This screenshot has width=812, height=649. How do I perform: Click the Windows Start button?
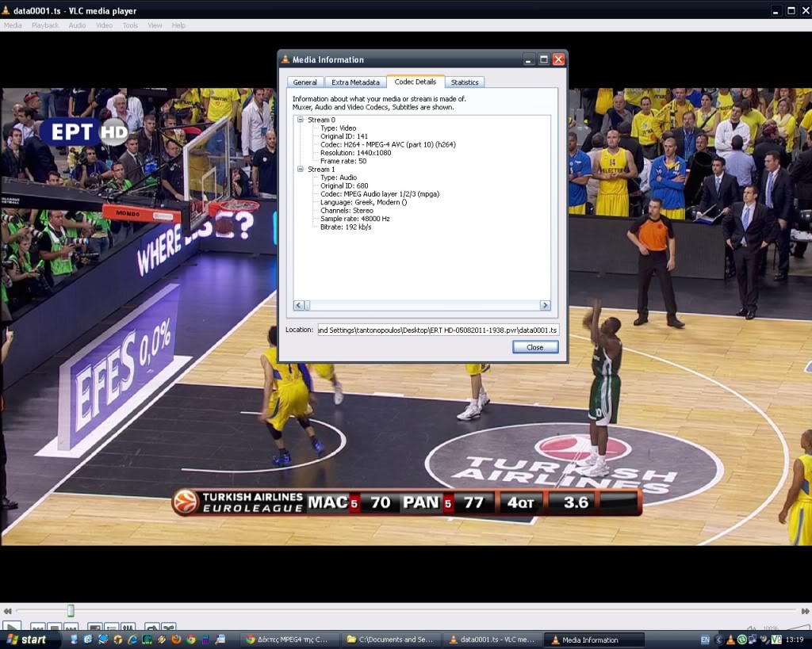[27, 639]
